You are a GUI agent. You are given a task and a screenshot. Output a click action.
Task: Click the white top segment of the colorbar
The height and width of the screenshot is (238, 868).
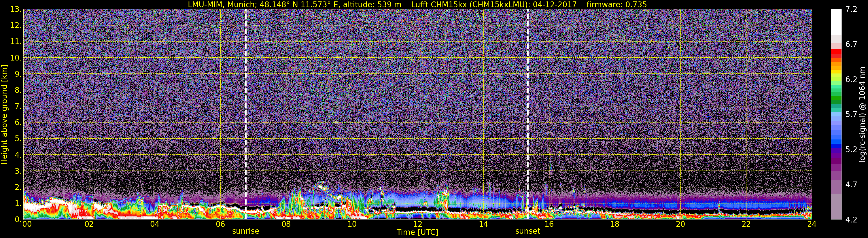pyautogui.click(x=836, y=22)
